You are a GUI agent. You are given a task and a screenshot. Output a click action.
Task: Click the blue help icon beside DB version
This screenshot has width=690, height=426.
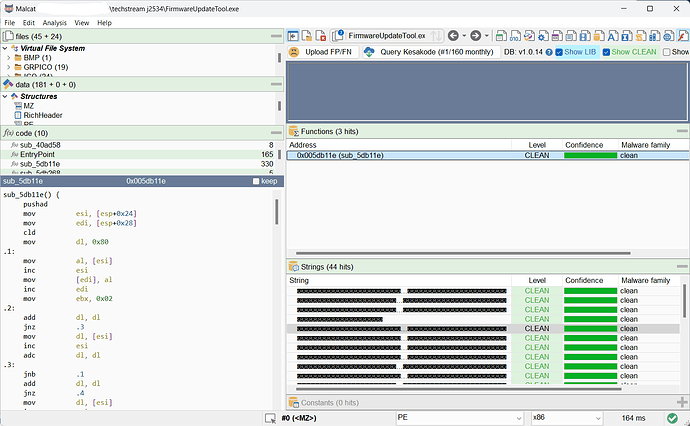549,52
